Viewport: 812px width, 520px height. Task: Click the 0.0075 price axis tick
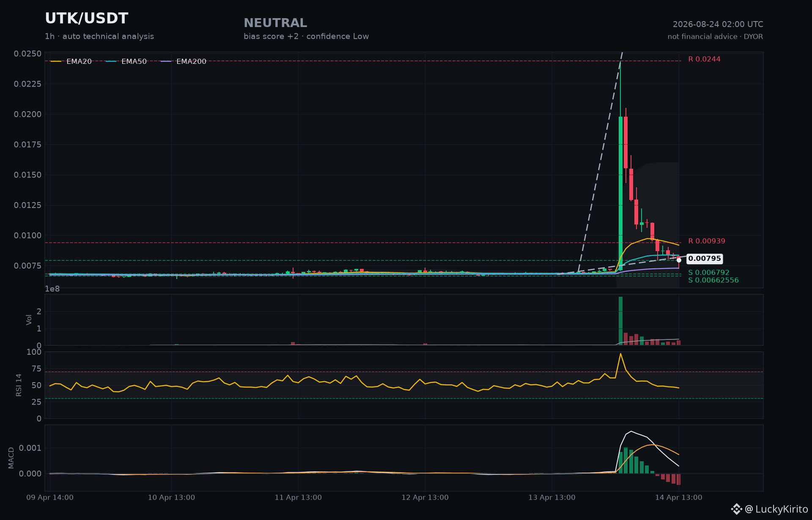pos(27,266)
